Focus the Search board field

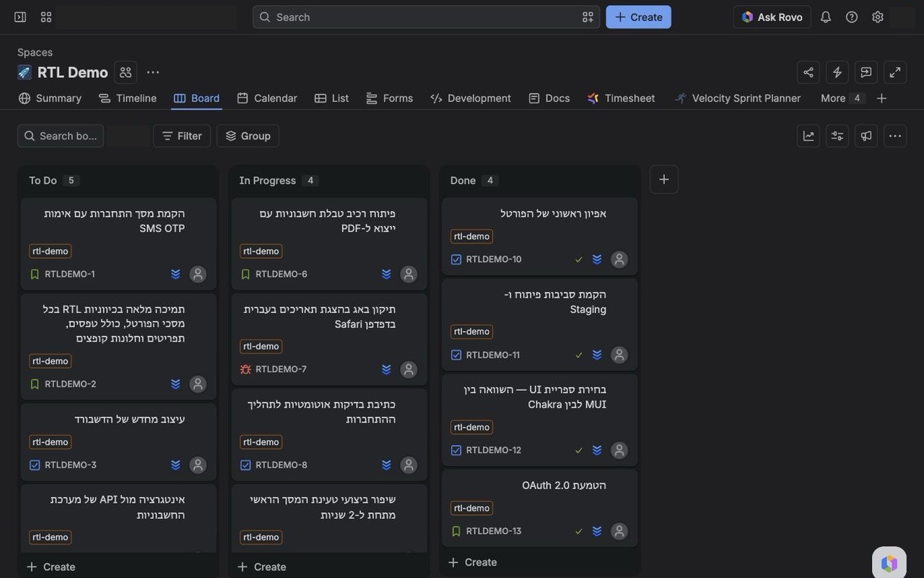[x=61, y=136]
